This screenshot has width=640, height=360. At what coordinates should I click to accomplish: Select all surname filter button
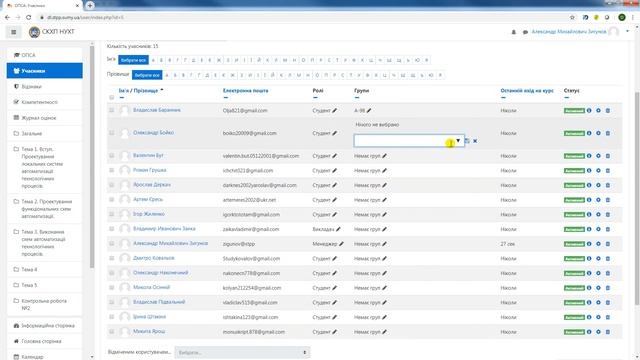(147, 75)
